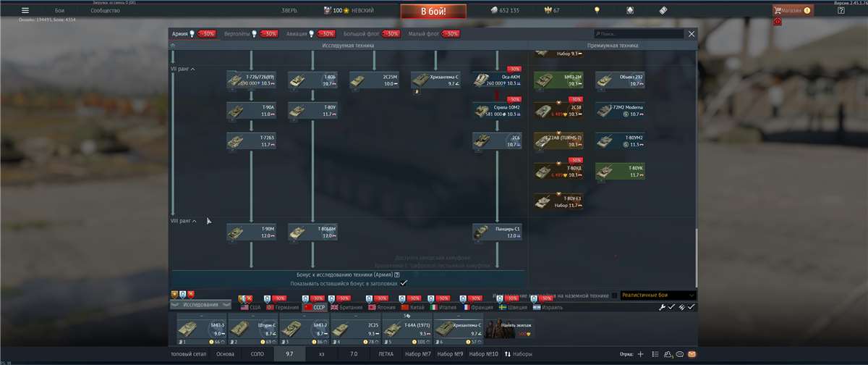Toggle show remaining bonus in headers checkbox
868x365 pixels.
(x=404, y=283)
